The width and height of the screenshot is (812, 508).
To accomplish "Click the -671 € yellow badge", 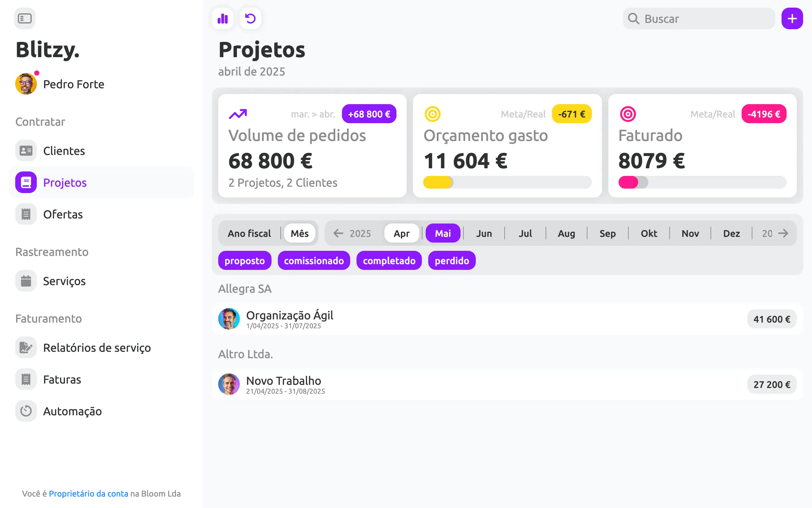I will click(x=572, y=114).
